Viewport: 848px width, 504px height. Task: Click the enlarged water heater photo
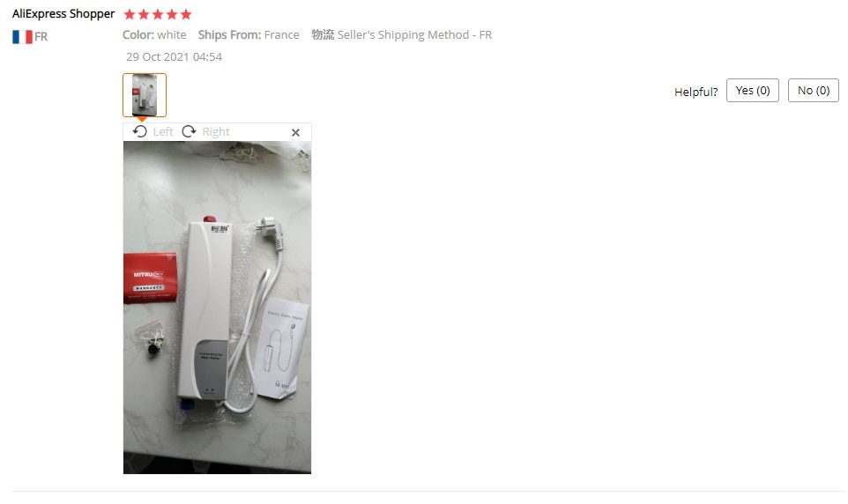217,308
